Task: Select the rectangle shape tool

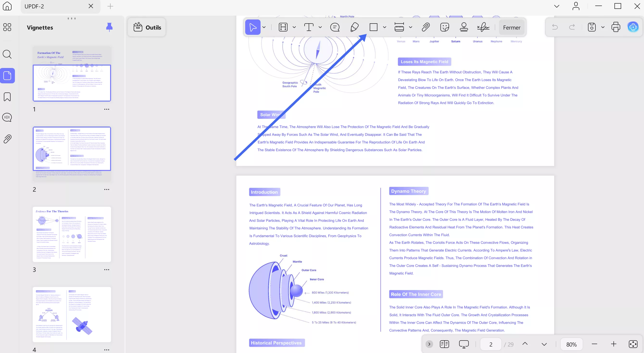Action: coord(374,27)
